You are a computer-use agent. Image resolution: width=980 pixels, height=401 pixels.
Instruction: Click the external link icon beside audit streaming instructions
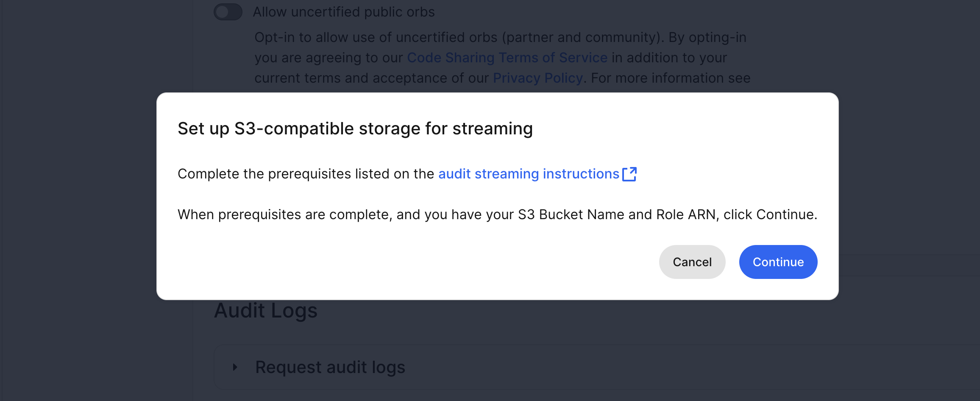tap(631, 173)
